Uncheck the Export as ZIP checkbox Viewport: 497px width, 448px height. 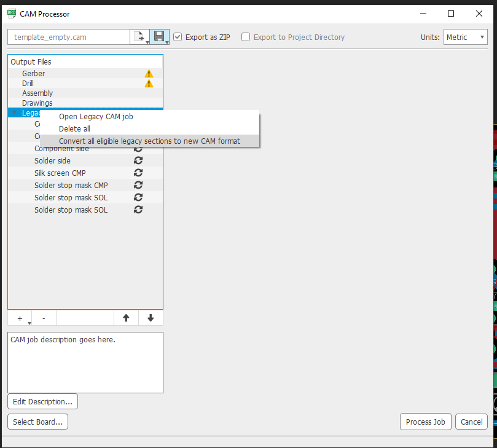178,37
